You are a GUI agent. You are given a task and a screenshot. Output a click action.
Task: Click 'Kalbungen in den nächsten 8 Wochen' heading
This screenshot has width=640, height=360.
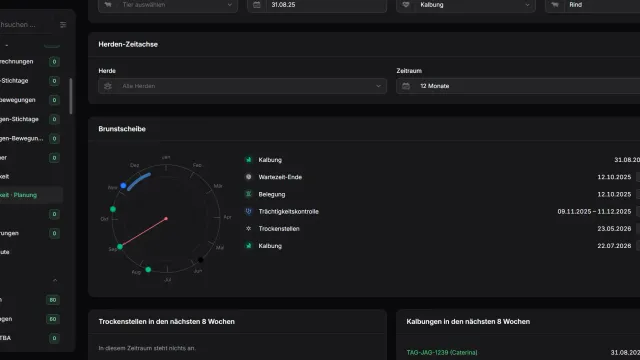click(x=468, y=322)
